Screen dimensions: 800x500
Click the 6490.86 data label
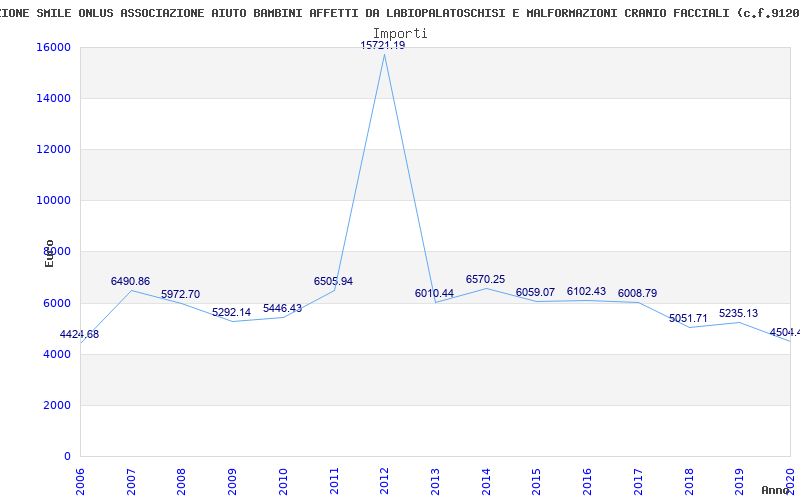130,281
